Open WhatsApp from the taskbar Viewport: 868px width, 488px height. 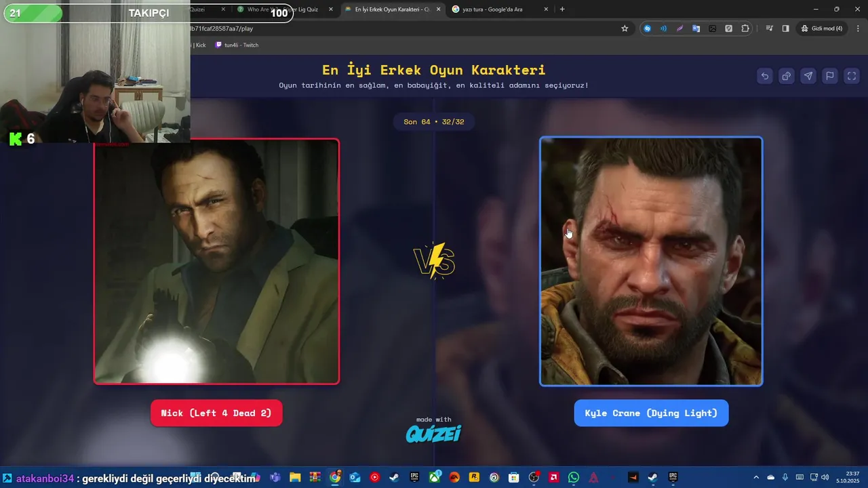[574, 477]
